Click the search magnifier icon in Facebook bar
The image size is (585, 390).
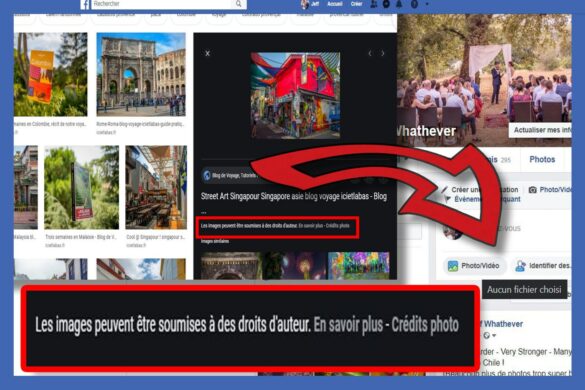point(238,4)
